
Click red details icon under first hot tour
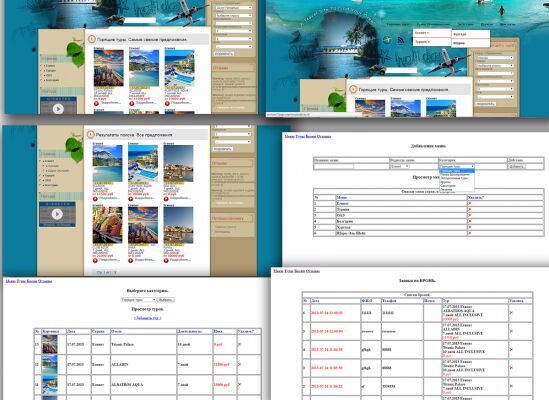[x=96, y=104]
